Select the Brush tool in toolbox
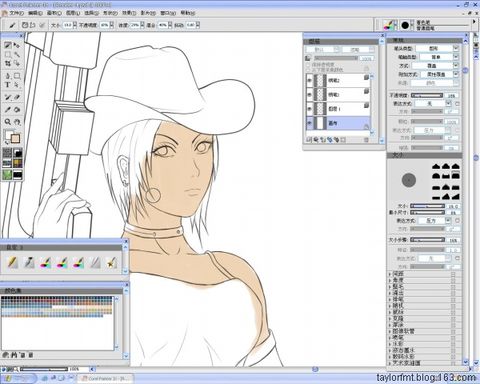480x384 pixels. click(x=8, y=45)
